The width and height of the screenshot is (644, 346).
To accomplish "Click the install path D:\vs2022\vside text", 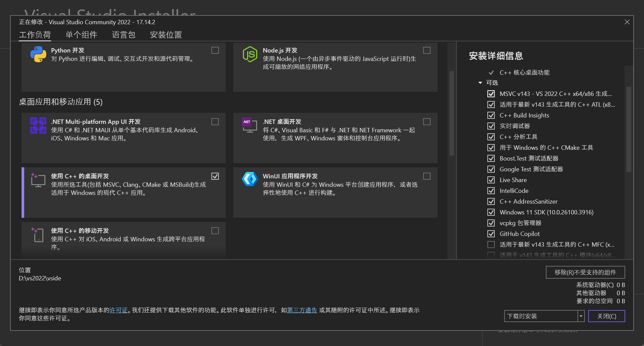I will [x=40, y=278].
